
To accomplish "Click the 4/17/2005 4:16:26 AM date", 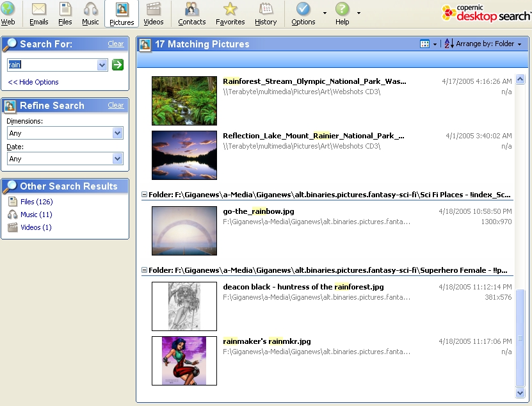I will pos(477,81).
